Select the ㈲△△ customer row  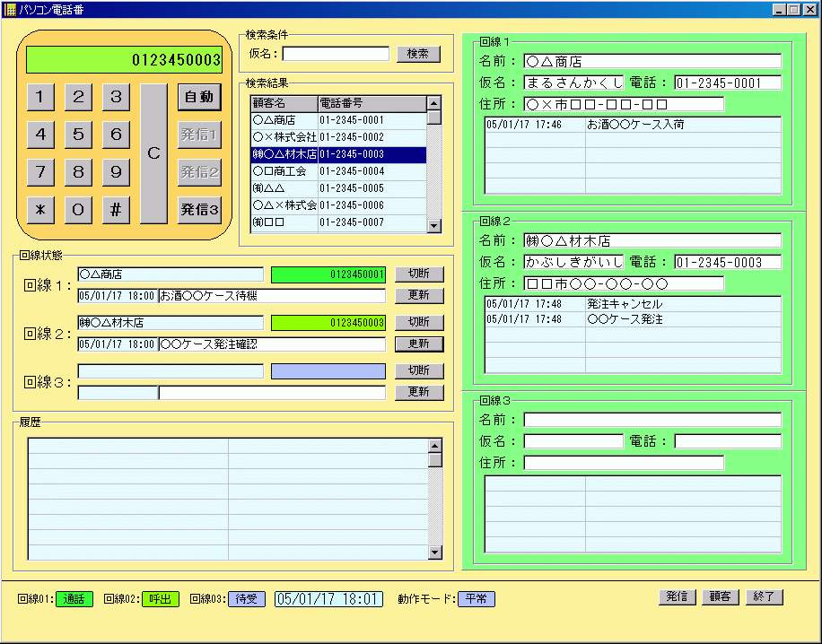[338, 188]
